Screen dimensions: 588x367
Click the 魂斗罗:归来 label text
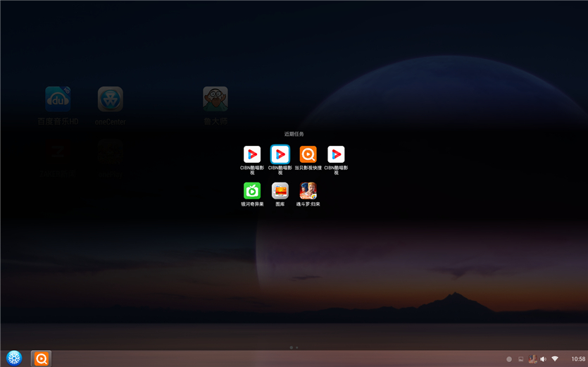308,204
